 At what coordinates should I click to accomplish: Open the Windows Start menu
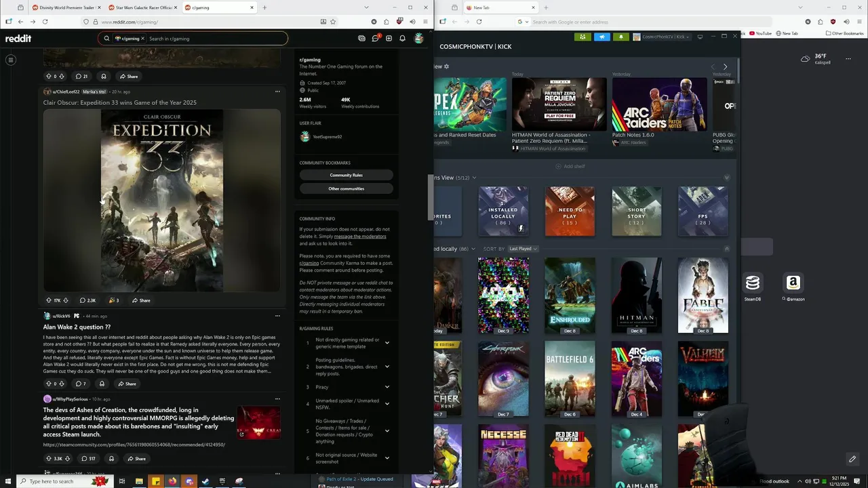click(x=9, y=481)
